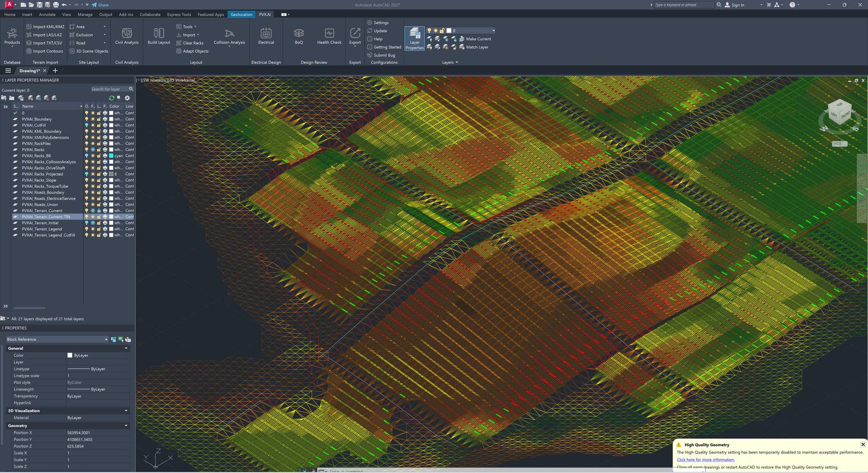Toggle lock for PVXAI_Terrain_Current layer
The width and height of the screenshot is (868, 473).
[99, 210]
